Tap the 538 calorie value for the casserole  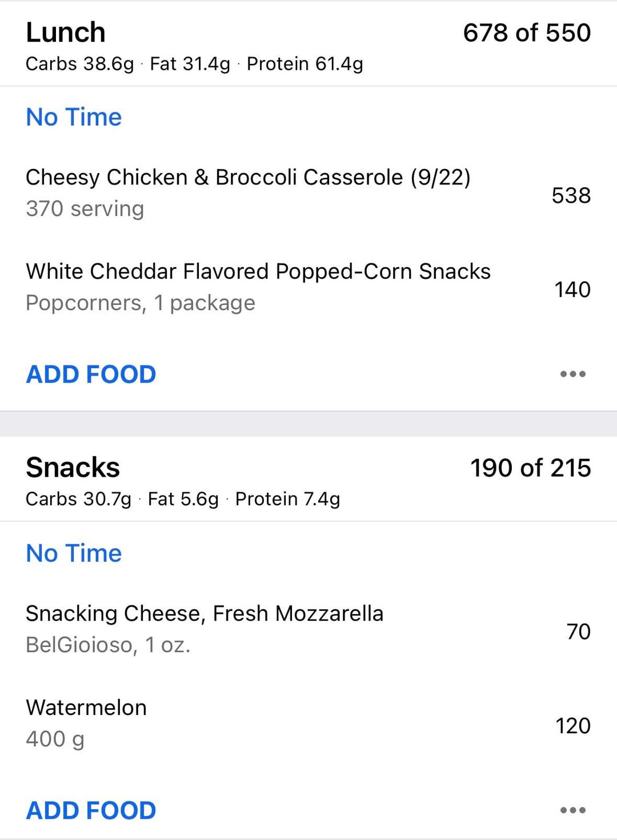pyautogui.click(x=571, y=195)
